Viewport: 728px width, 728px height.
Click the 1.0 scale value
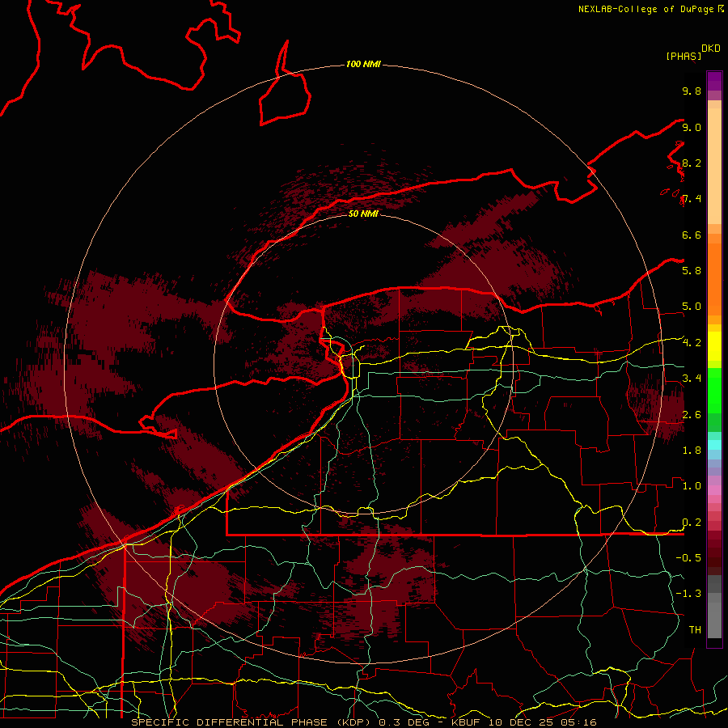(692, 486)
